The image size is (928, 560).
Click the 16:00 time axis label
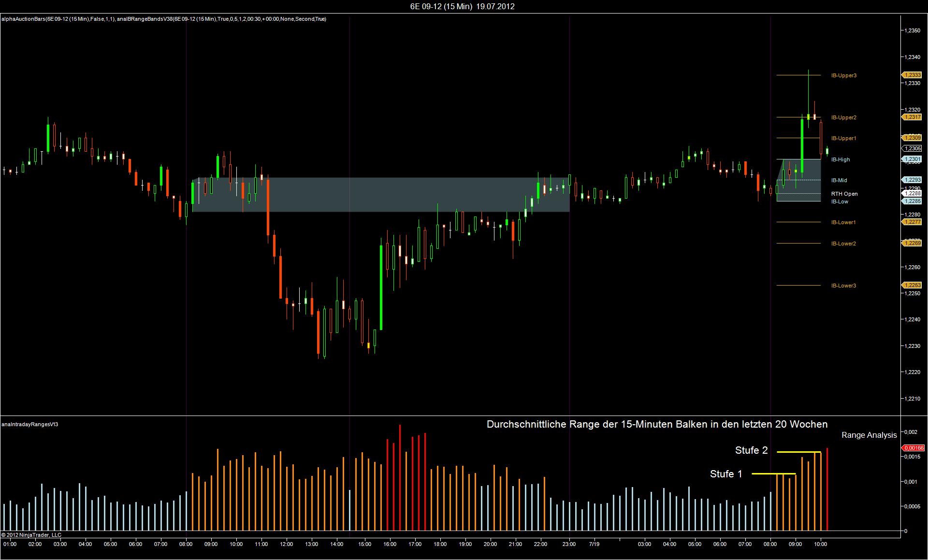point(390,544)
